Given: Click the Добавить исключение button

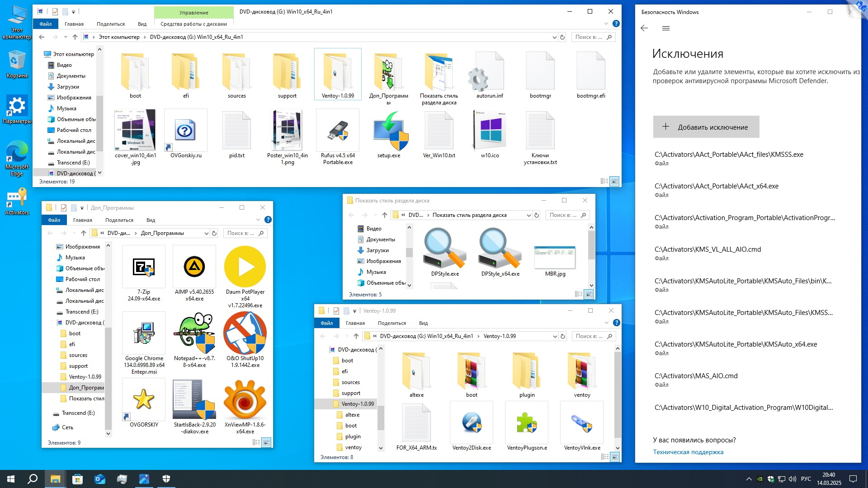Looking at the screenshot, I should 706,127.
